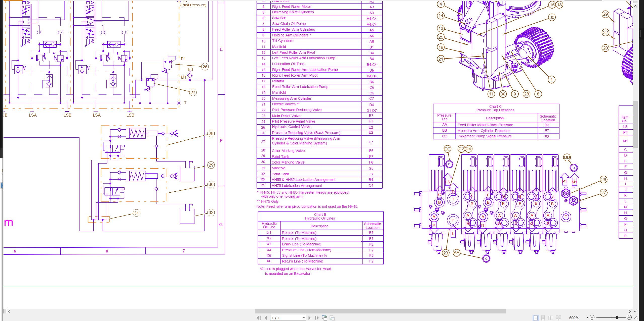The height and width of the screenshot is (321, 644).
Task: Jump to last page arrow
Action: (x=317, y=318)
